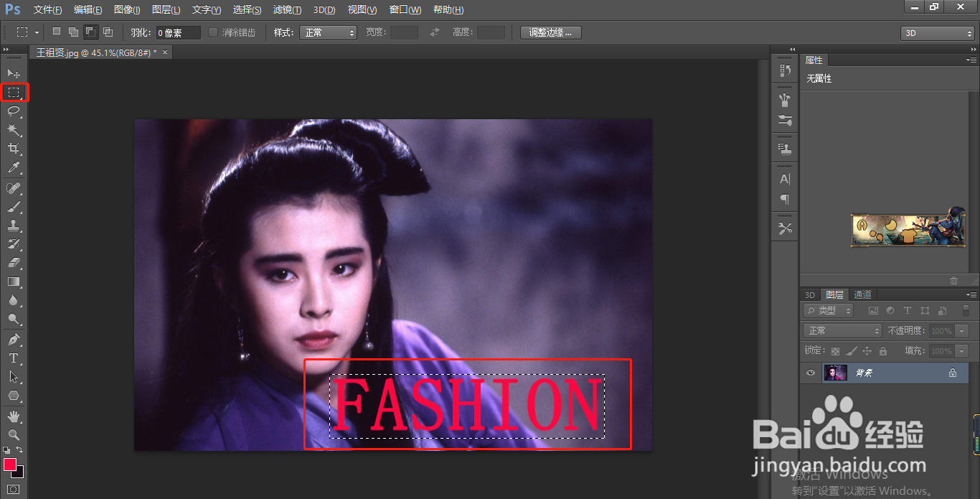Screen dimensions: 980x499
Task: Open the Style (样式) dropdown
Action: [328, 32]
